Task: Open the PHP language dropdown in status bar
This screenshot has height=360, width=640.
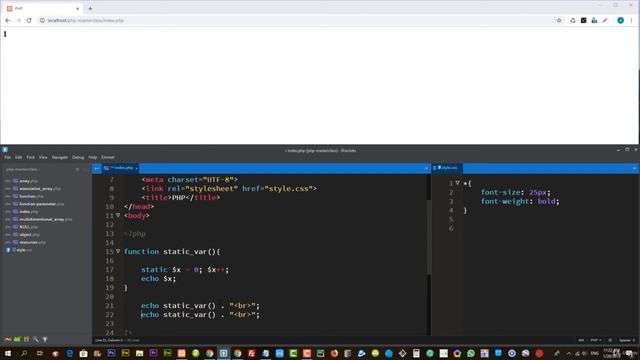Action: (x=596, y=340)
